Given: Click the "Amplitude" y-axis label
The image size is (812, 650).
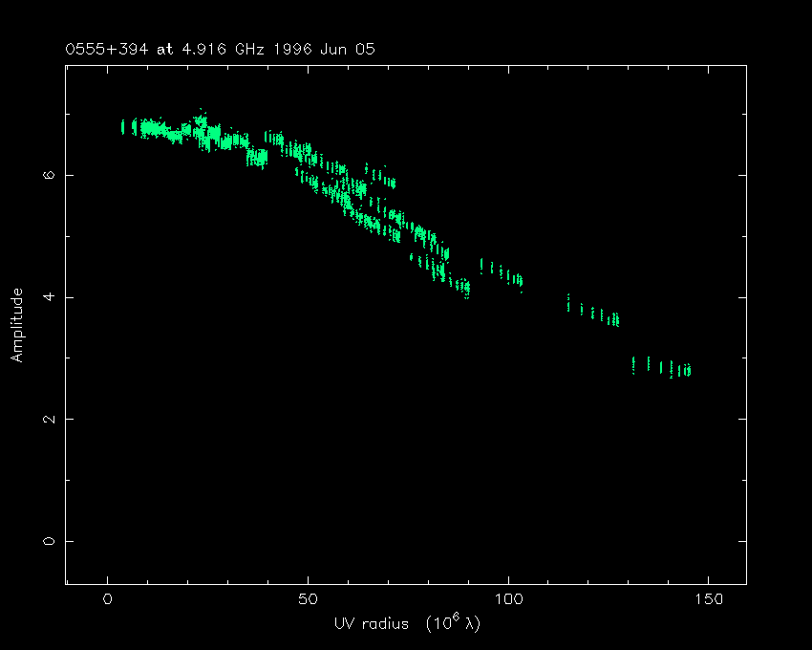Looking at the screenshot, I should (x=16, y=326).
